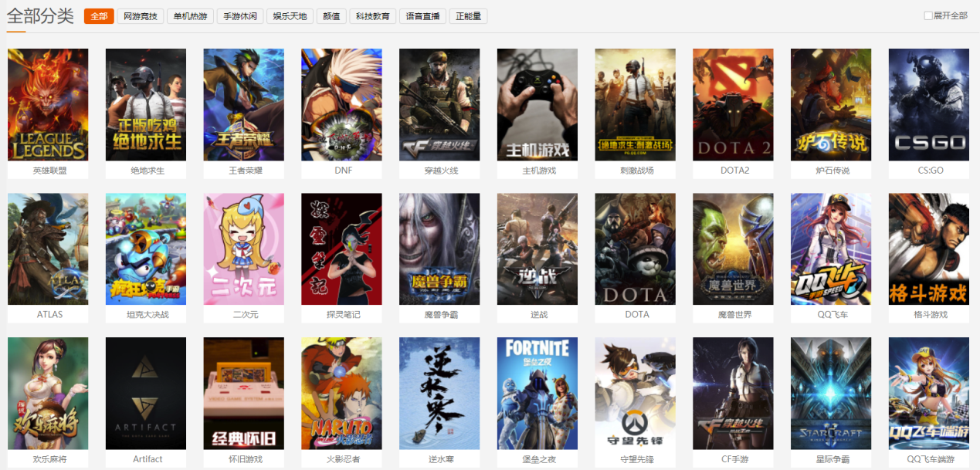Open the Fortnite cover thumbnail
The width and height of the screenshot is (980, 470).
point(537,394)
